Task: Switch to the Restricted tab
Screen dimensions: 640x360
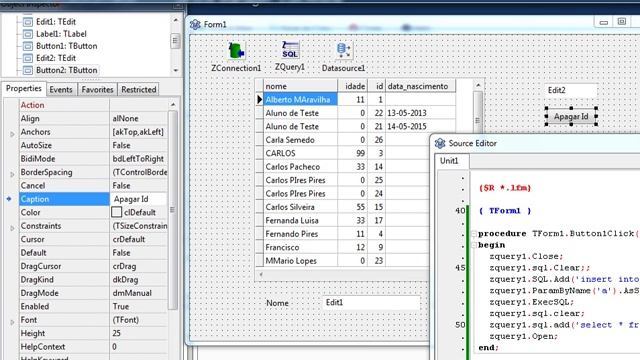Action: 139,89
